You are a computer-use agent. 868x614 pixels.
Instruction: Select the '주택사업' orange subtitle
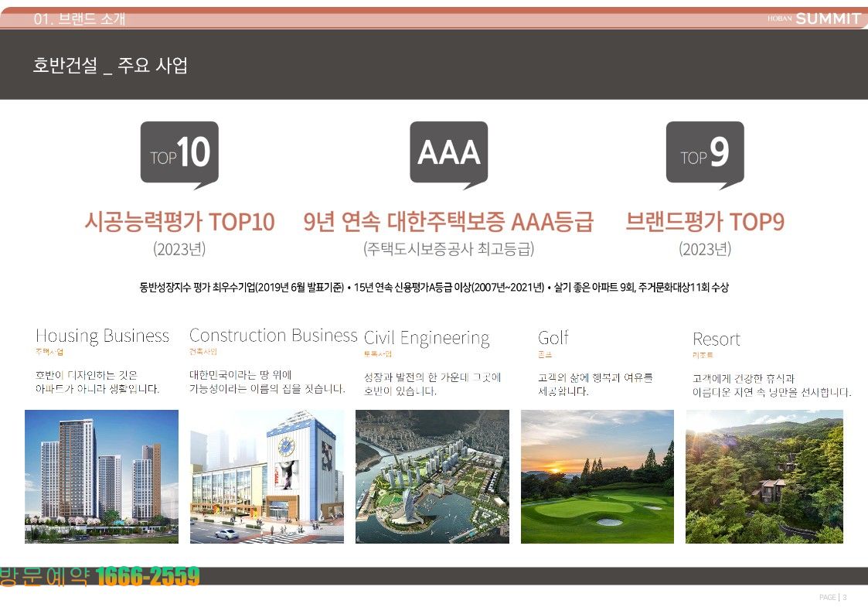[49, 352]
